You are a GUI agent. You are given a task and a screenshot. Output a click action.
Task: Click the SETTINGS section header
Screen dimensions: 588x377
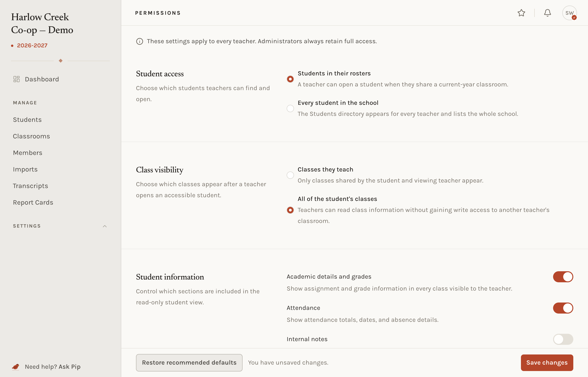(27, 226)
